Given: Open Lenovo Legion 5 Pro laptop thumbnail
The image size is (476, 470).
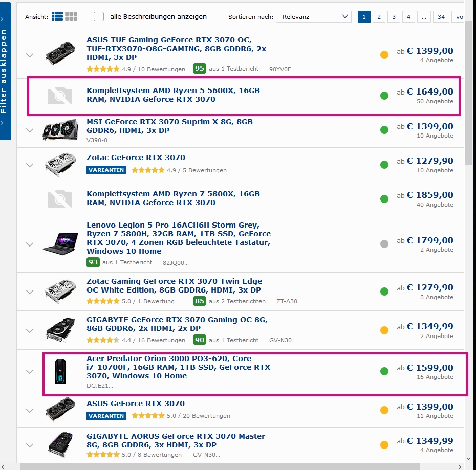Looking at the screenshot, I should coord(60,243).
